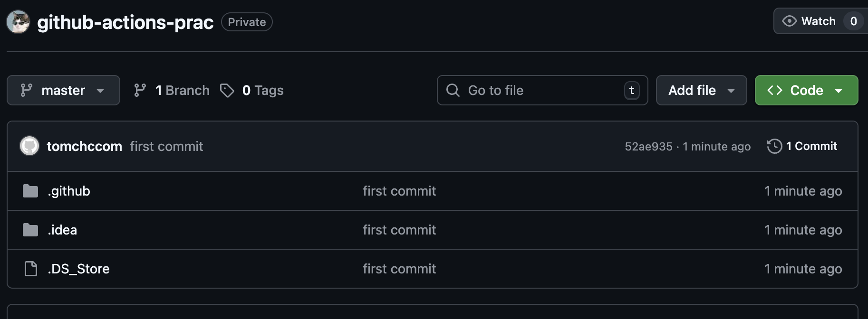Click the tomchccom committer avatar icon
868x319 pixels.
point(29,146)
